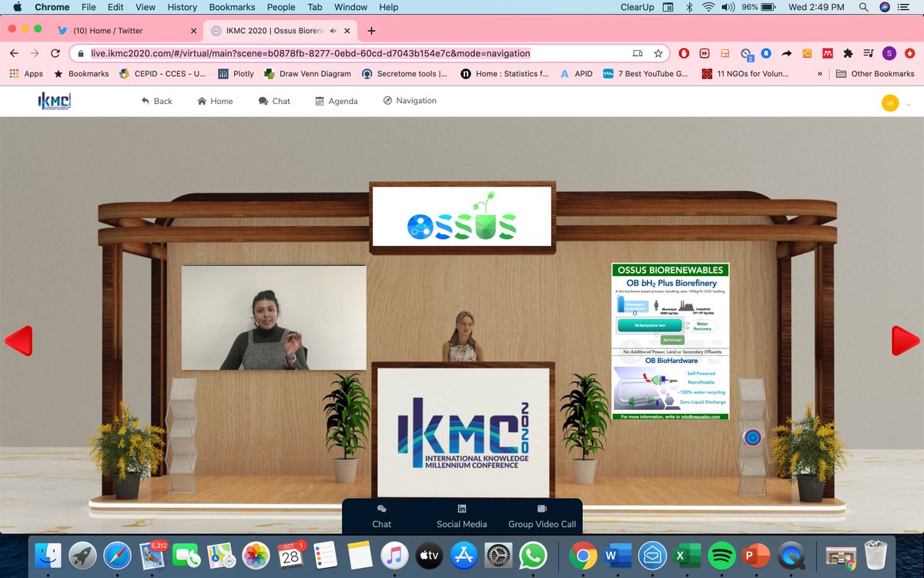The height and width of the screenshot is (578, 924).
Task: Open Social Media in the bottom panel
Action: pyautogui.click(x=462, y=516)
